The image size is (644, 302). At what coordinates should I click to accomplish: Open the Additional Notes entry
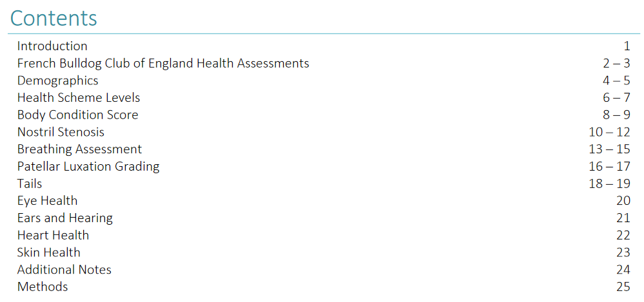(x=64, y=270)
